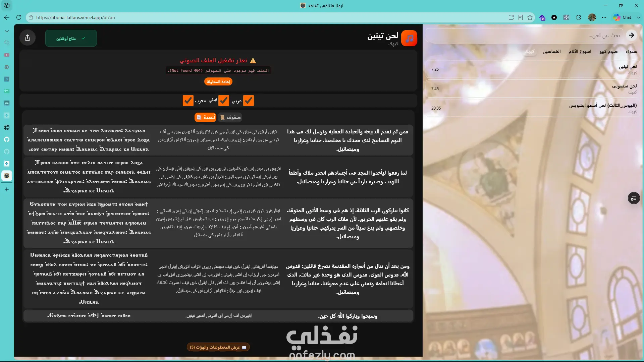Enter reader view from the address bar
The width and height of the screenshot is (644, 362).
pos(521,17)
